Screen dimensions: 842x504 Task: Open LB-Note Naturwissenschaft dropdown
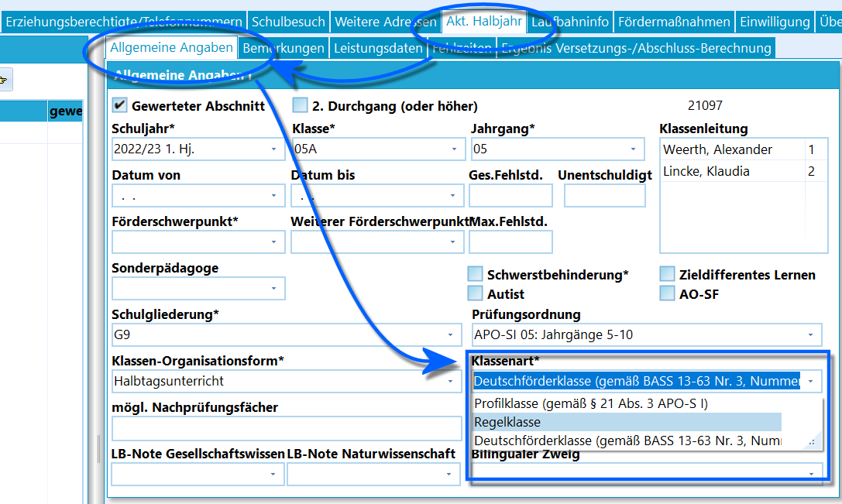tap(449, 474)
